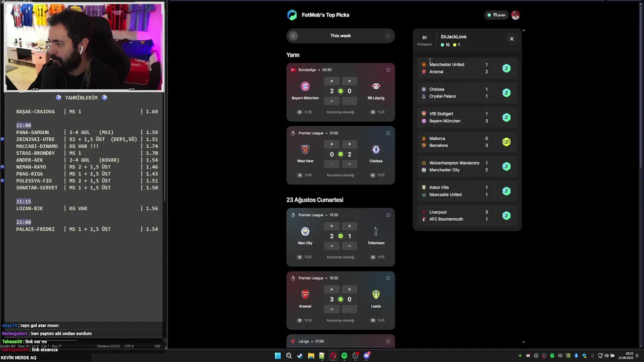Increase Man City predicted score
Image resolution: width=644 pixels, height=362 pixels.
coord(332,226)
